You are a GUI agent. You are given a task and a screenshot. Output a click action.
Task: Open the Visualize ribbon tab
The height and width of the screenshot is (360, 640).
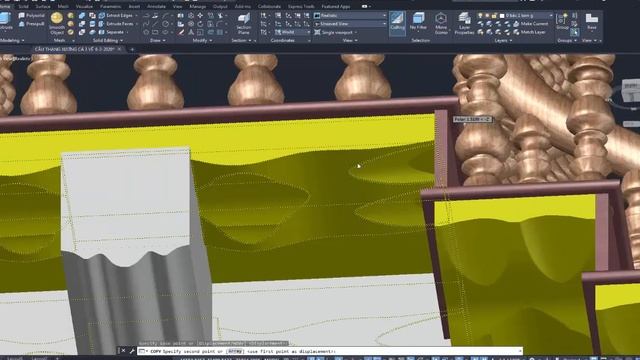click(84, 7)
